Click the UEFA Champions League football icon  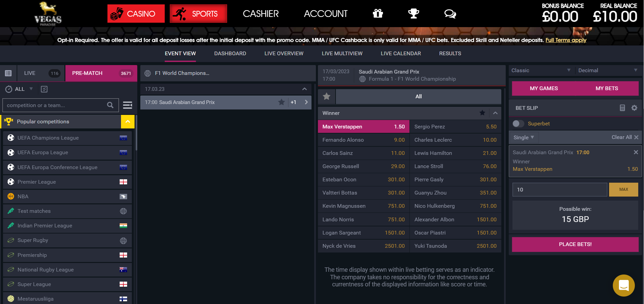coord(11,138)
